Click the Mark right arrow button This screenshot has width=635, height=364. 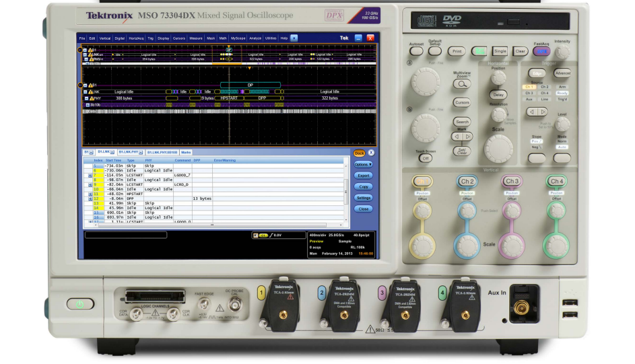[x=467, y=137]
